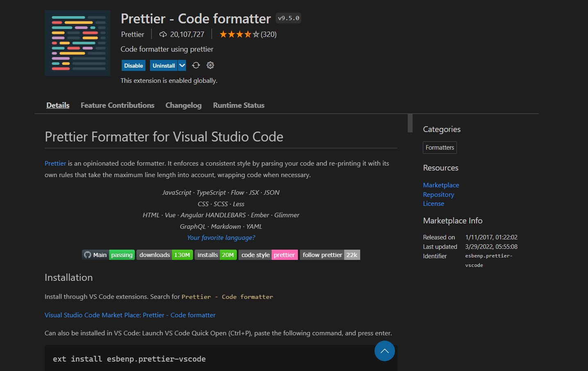The width and height of the screenshot is (588, 371).
Task: Open the Changelog tab
Action: pos(184,105)
